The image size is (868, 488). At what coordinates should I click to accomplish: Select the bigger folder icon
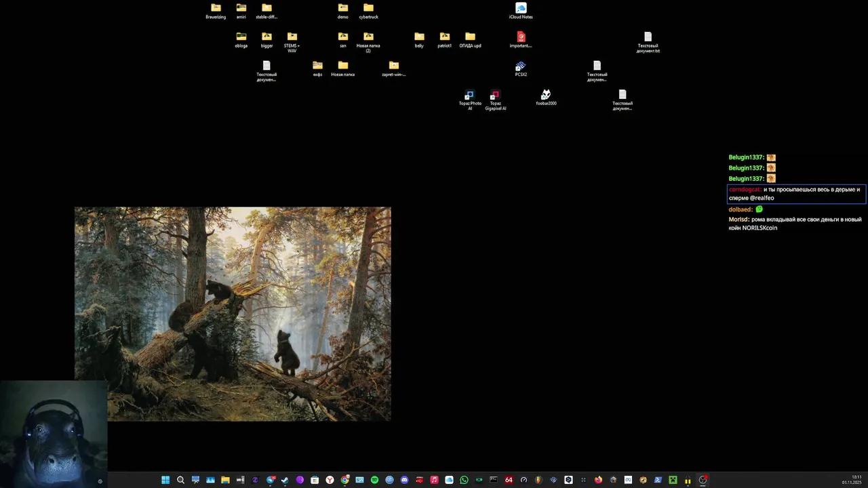(267, 40)
